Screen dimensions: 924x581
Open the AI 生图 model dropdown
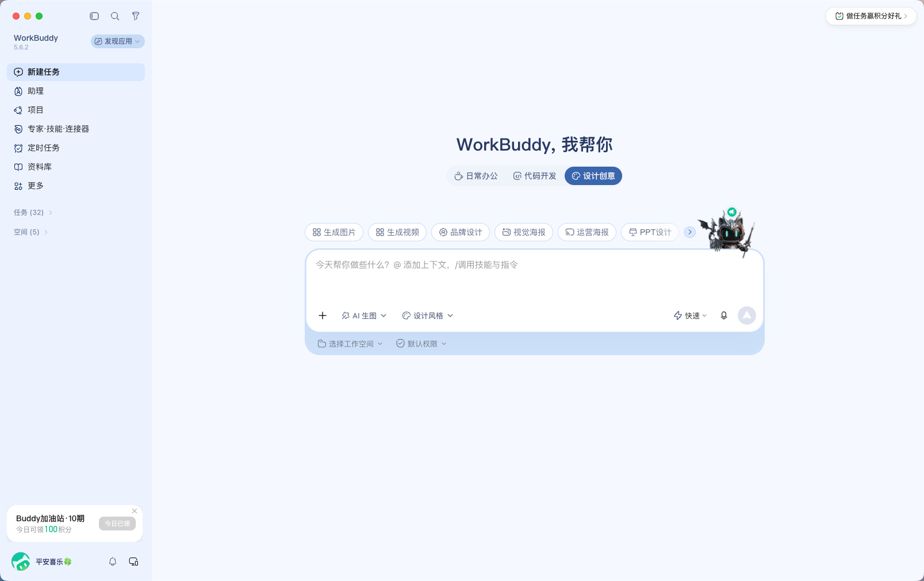364,315
